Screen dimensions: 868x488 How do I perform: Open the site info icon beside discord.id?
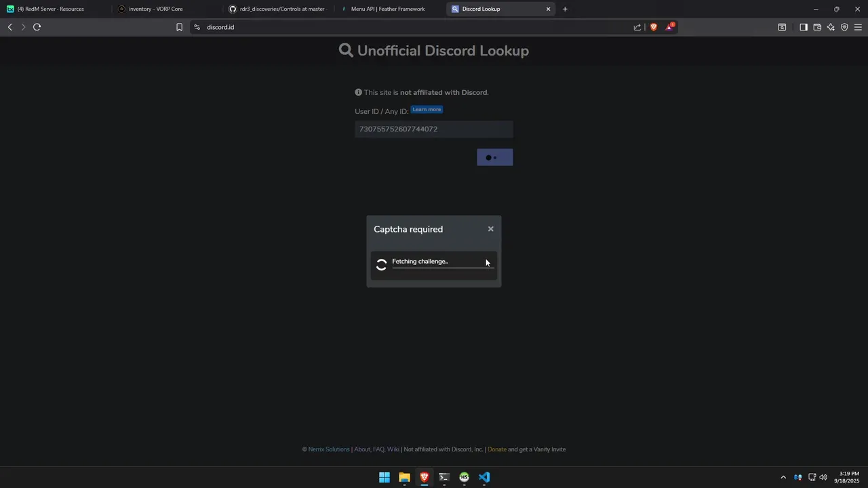pyautogui.click(x=197, y=27)
